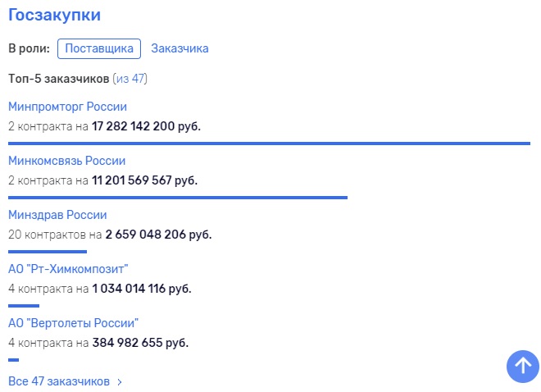The image size is (541, 392).
Task: Click the 2 659 048 206 руб. amount
Action: pos(158,235)
